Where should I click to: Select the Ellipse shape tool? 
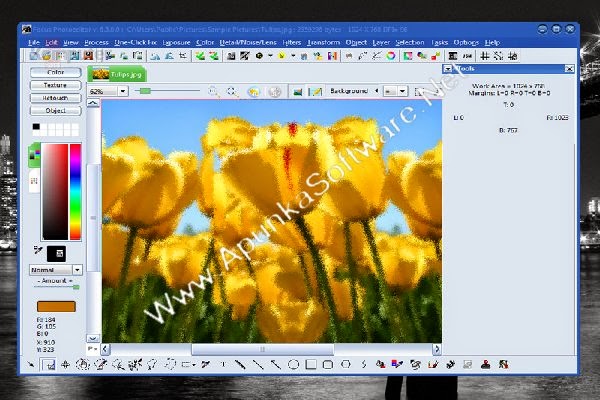coord(293,364)
